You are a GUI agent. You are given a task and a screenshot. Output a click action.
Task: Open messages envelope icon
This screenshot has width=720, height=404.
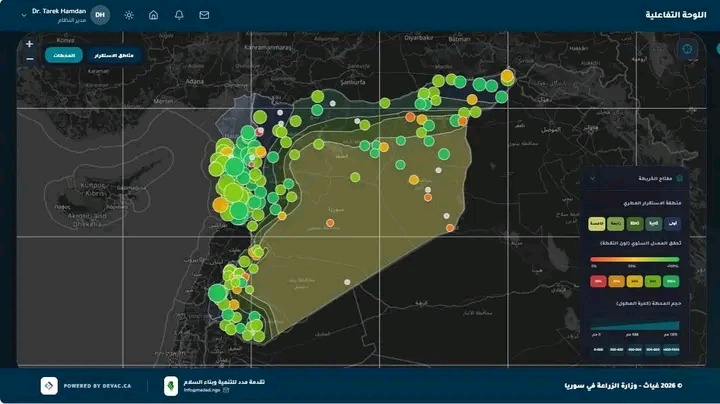point(204,15)
